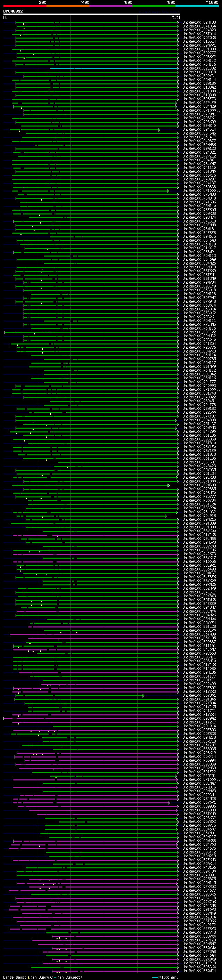
Task: Open hit UniRef100_Q2HTQ3
Action: 199,23
